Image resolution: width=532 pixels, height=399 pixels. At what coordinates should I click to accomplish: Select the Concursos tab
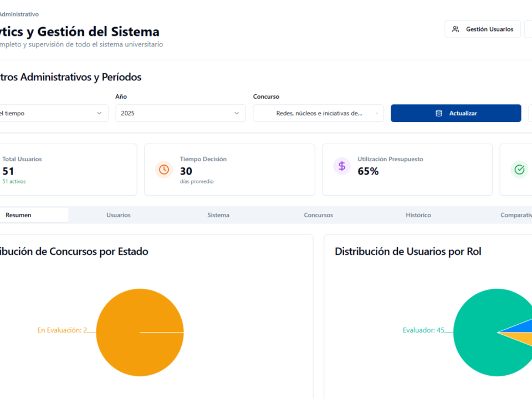[318, 215]
